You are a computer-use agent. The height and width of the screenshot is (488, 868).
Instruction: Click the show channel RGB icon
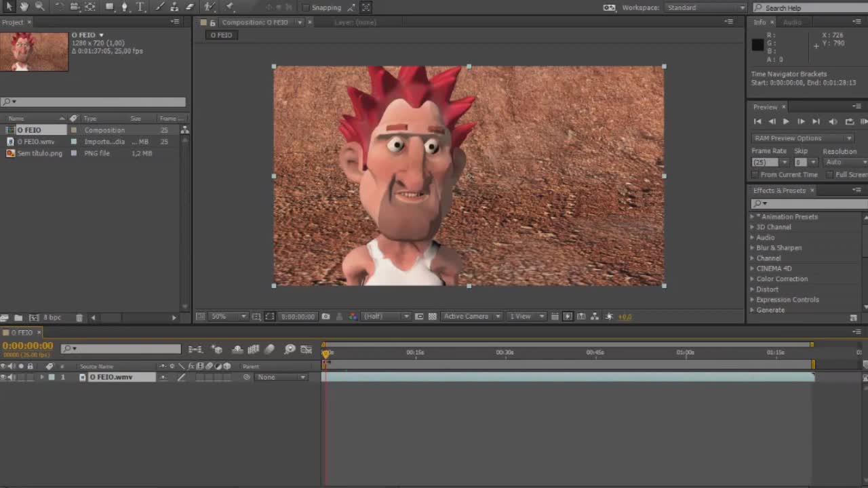coord(352,317)
